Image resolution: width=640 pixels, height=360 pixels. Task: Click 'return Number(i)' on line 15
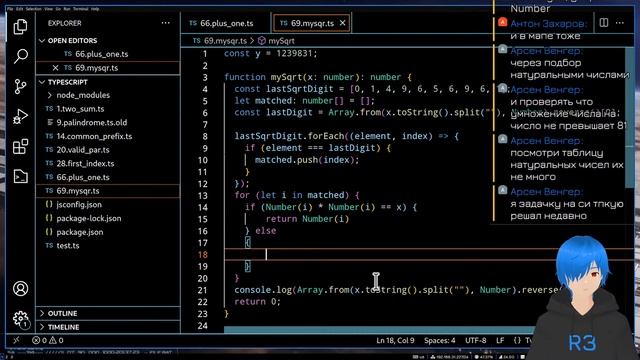[307, 219]
